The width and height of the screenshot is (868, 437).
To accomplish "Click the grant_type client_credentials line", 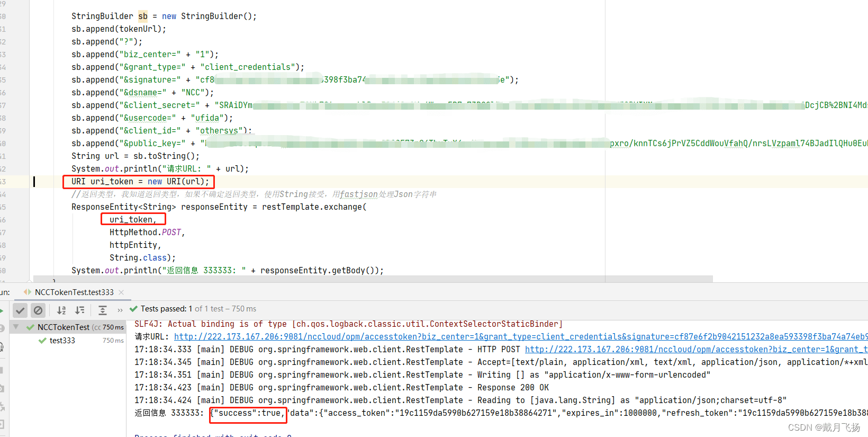I will click(188, 67).
